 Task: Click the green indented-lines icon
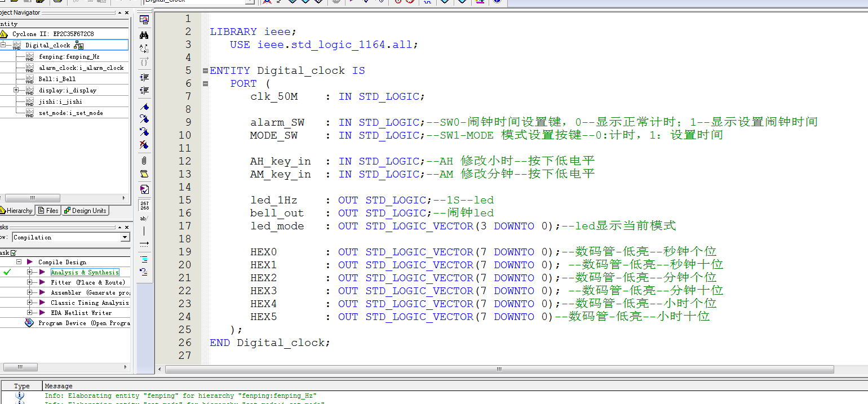pos(144,259)
